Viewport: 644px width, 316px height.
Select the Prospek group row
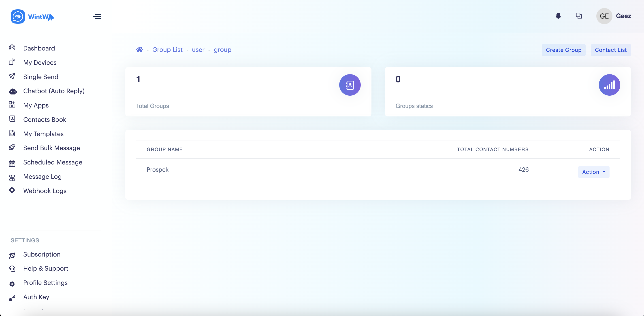pos(158,169)
